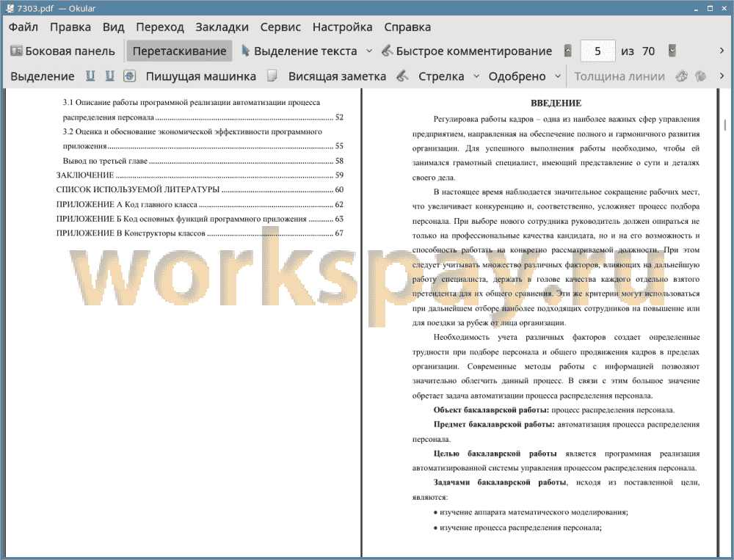Screen dimensions: 734x560
Task: Click the 3.1 Описание работы contents entry
Action: click(x=203, y=109)
